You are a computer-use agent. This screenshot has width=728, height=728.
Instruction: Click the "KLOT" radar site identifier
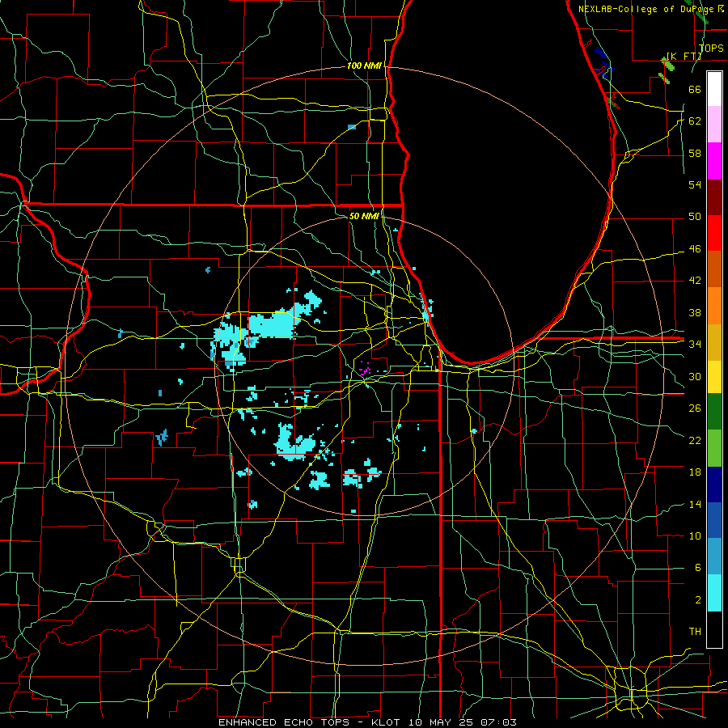point(385,722)
